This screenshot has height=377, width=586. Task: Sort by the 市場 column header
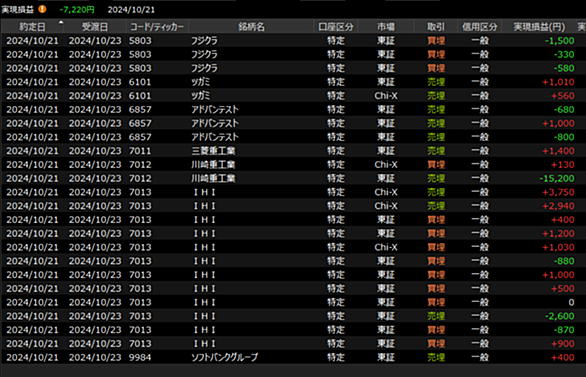(x=386, y=27)
